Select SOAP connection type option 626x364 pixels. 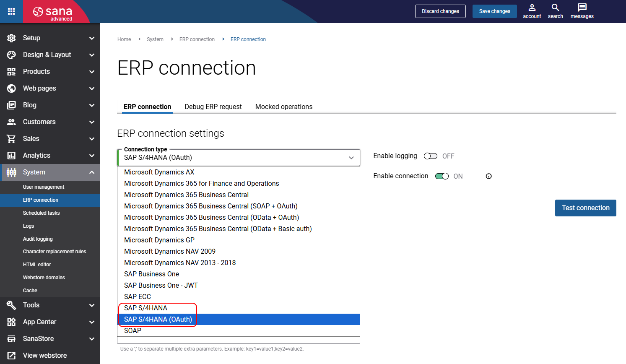239,330
